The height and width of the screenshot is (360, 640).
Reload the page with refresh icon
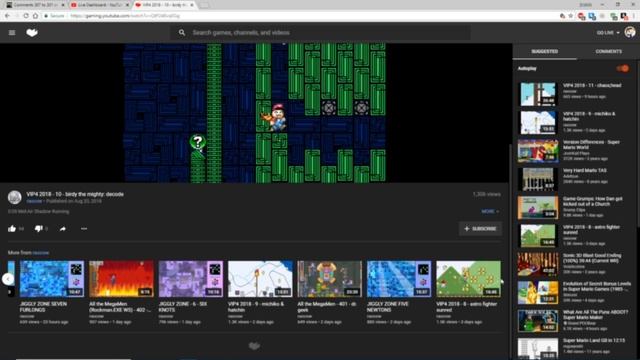(x=26, y=16)
